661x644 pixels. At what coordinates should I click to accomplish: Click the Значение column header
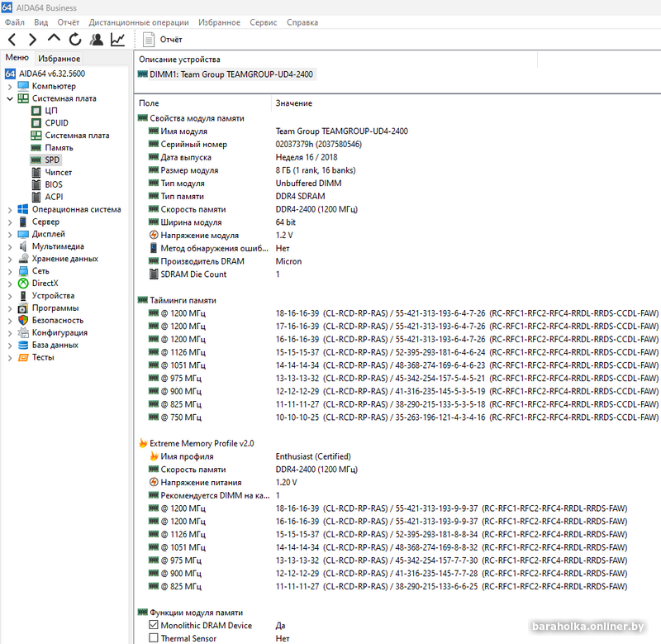[294, 103]
